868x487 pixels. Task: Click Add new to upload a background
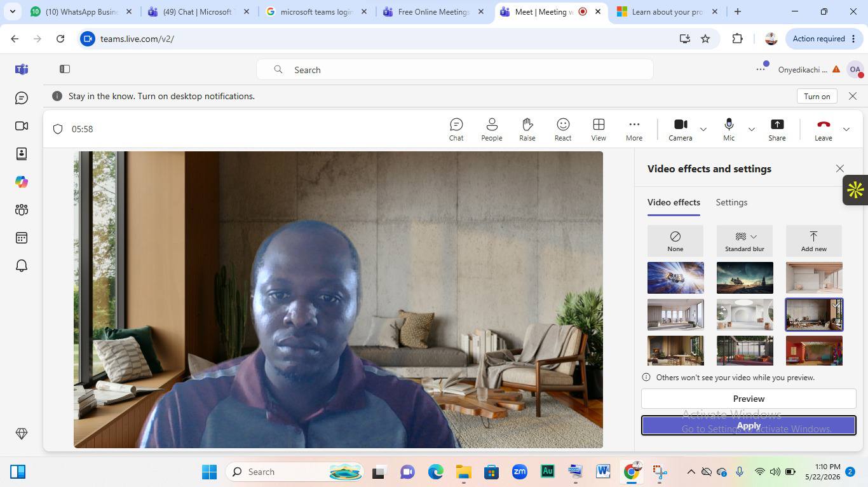[x=814, y=241]
